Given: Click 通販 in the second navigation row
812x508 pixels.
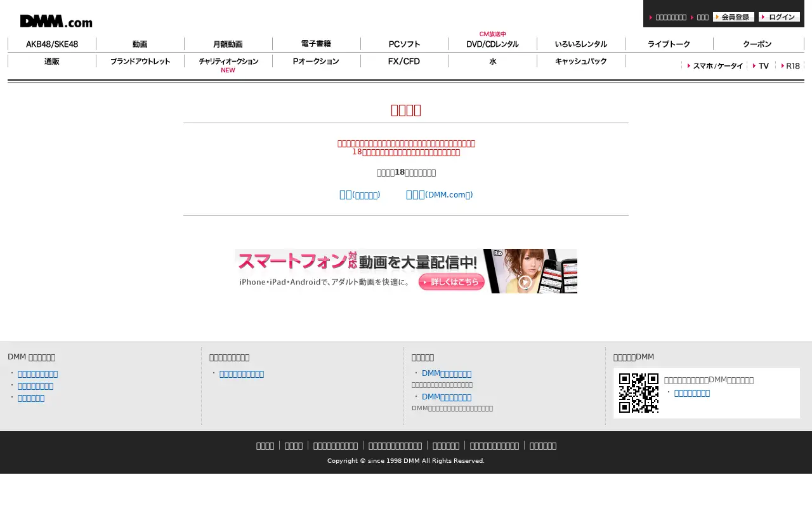Looking at the screenshot, I should click(52, 61).
